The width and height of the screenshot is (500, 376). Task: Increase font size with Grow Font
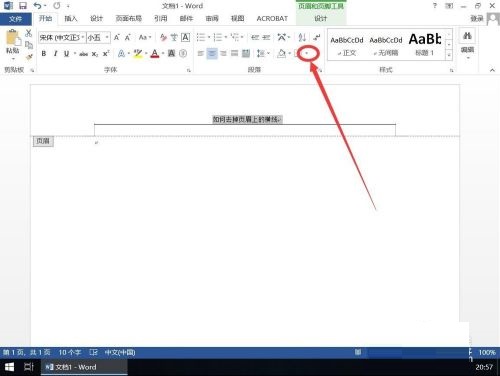[x=117, y=37]
